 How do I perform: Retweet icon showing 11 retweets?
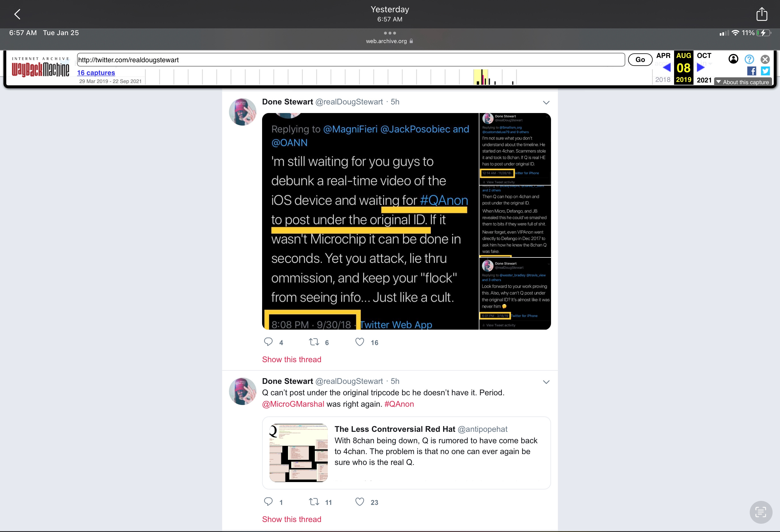(314, 501)
